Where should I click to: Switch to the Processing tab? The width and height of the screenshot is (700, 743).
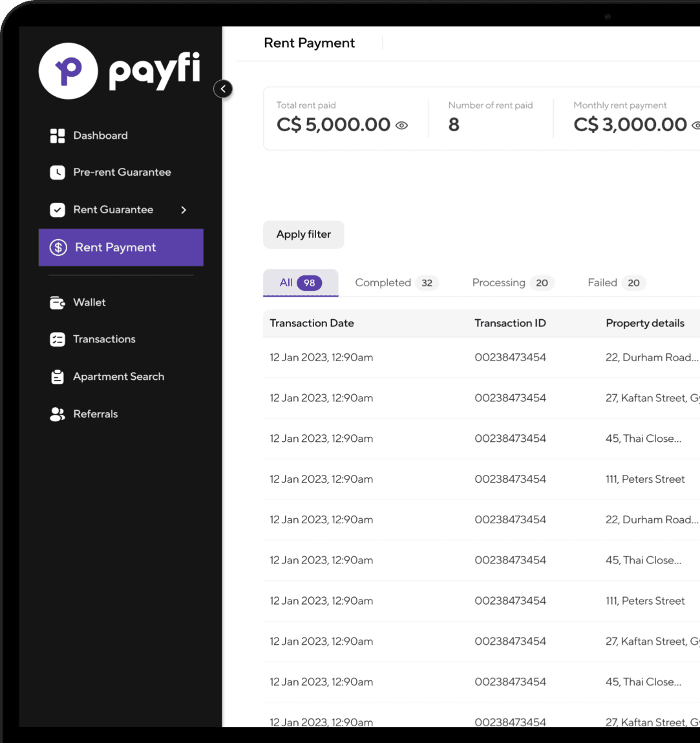(513, 283)
